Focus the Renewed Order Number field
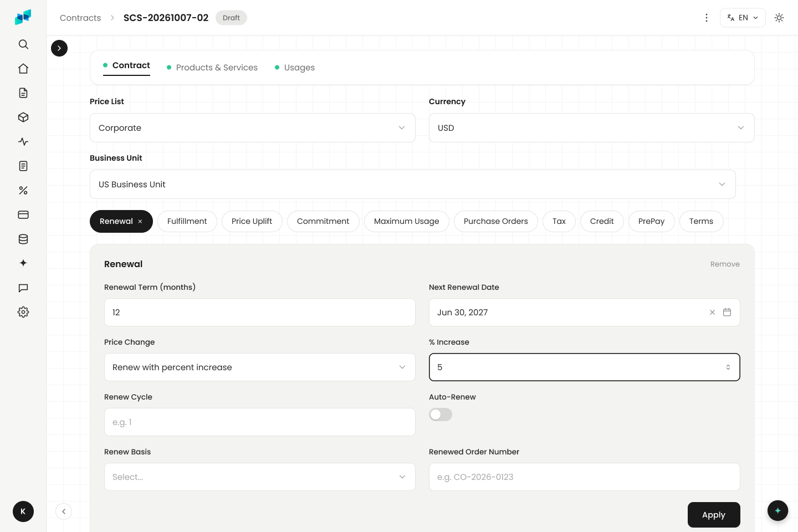This screenshot has height=532, width=798. pyautogui.click(x=585, y=477)
